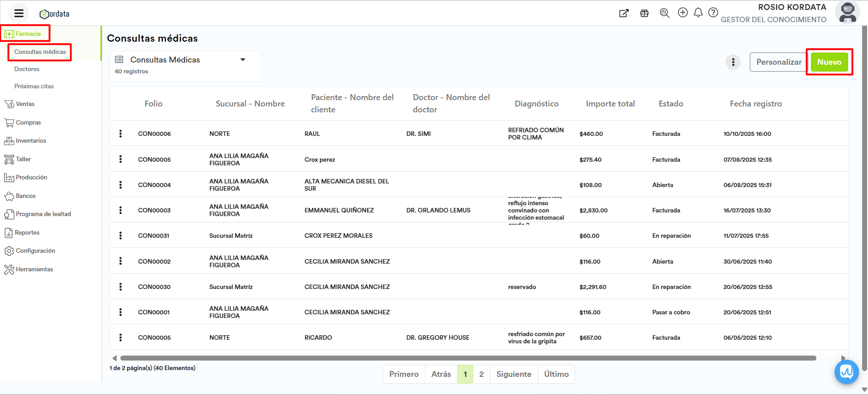868x395 pixels.
Task: Click the circled plus quick-add icon
Action: point(682,13)
